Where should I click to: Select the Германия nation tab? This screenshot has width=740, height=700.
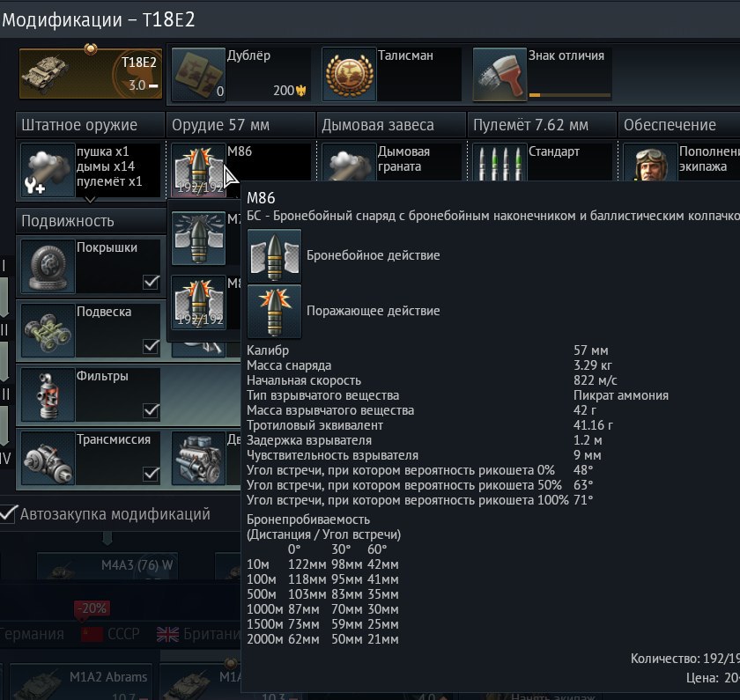(x=32, y=635)
